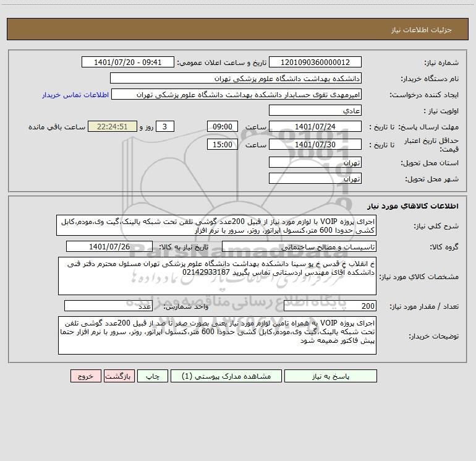476x461 pixels.
Task: Click the 'گروه کالا:' label
Action: coord(444,247)
